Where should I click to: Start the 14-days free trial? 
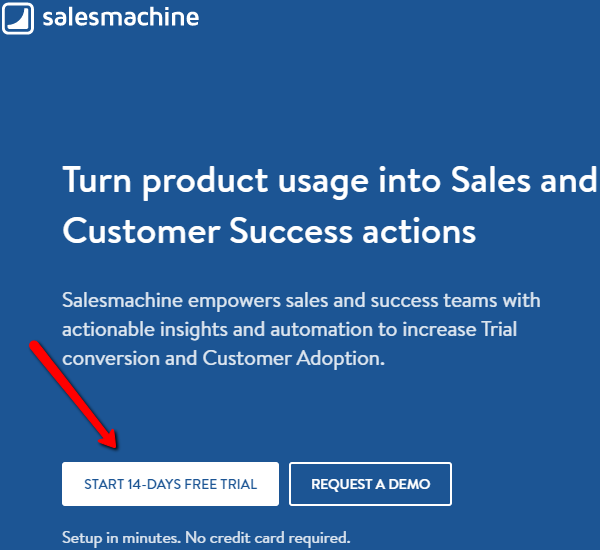(170, 484)
